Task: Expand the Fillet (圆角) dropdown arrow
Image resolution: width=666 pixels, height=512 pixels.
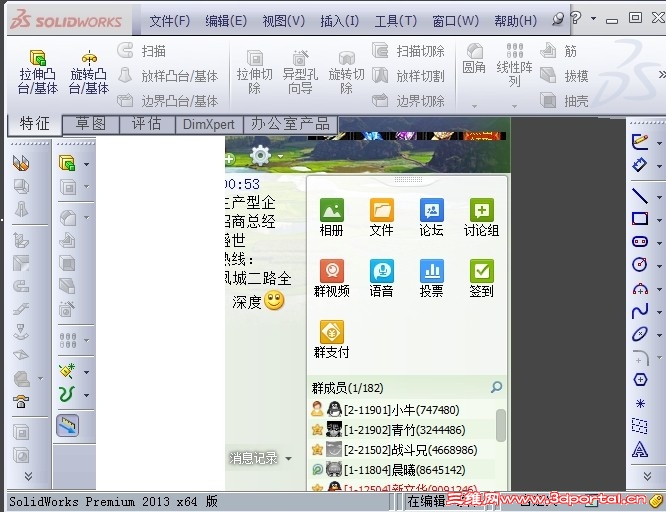Action: pos(474,106)
